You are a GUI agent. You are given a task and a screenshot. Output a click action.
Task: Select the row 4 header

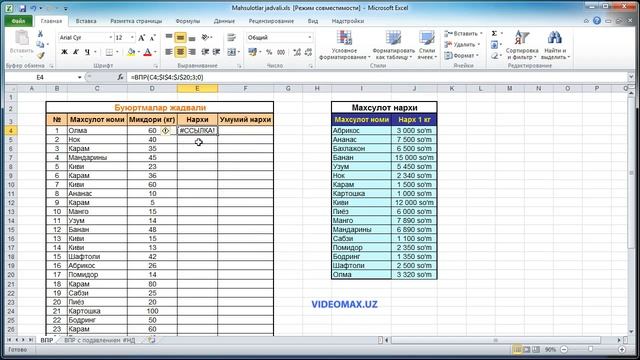11,131
